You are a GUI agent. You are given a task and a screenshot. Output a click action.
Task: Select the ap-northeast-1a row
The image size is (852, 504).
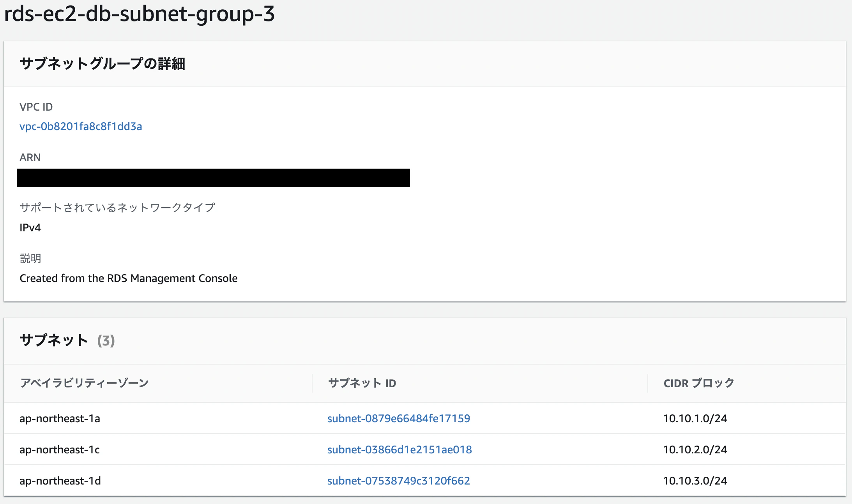pos(425,418)
